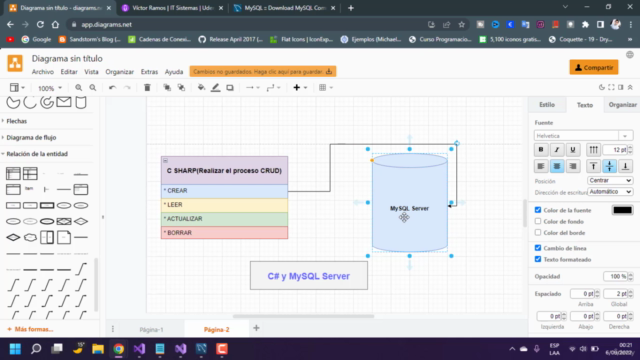Viewport: 640px width, 360px height.
Task: Enable Color de fondo checkbox
Action: tap(538, 221)
